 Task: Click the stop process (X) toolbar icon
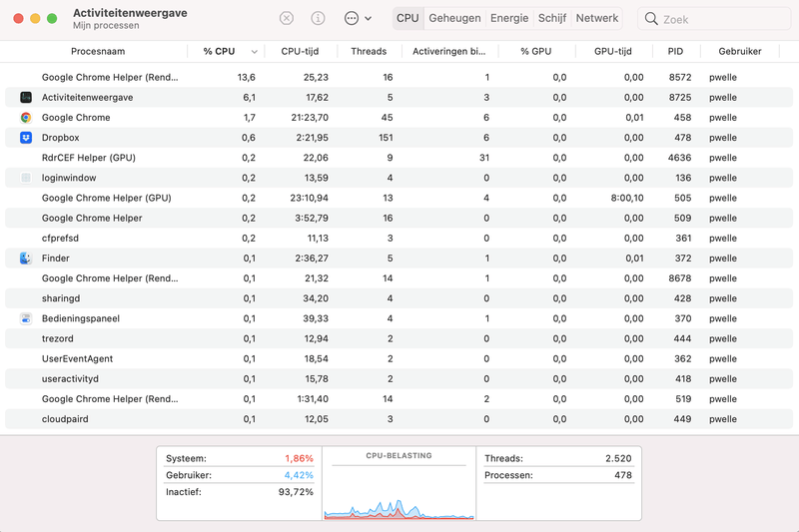click(x=287, y=18)
